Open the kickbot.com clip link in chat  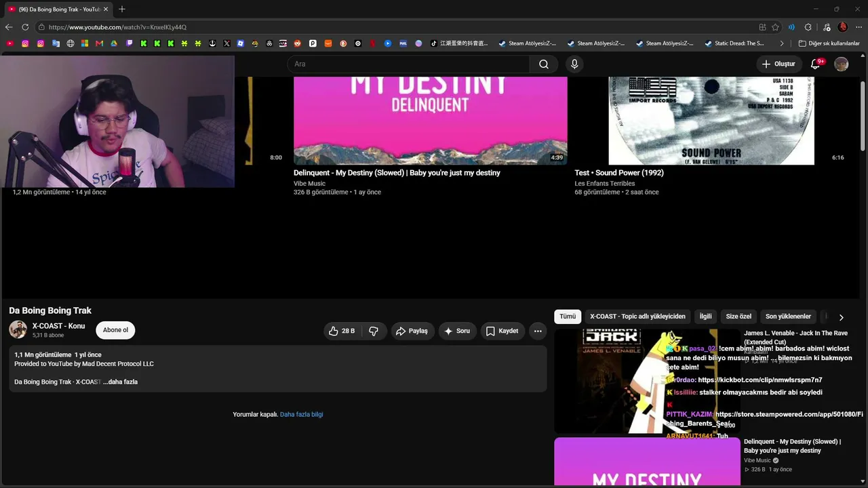(x=759, y=380)
